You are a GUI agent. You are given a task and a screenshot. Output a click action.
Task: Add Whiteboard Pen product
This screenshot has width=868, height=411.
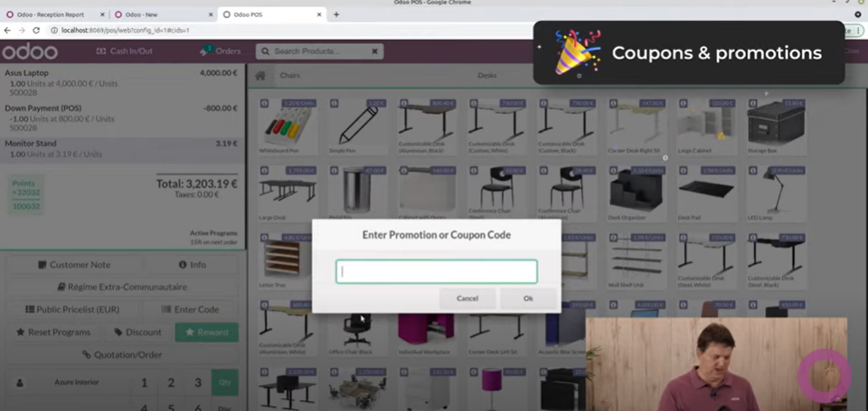point(288,126)
